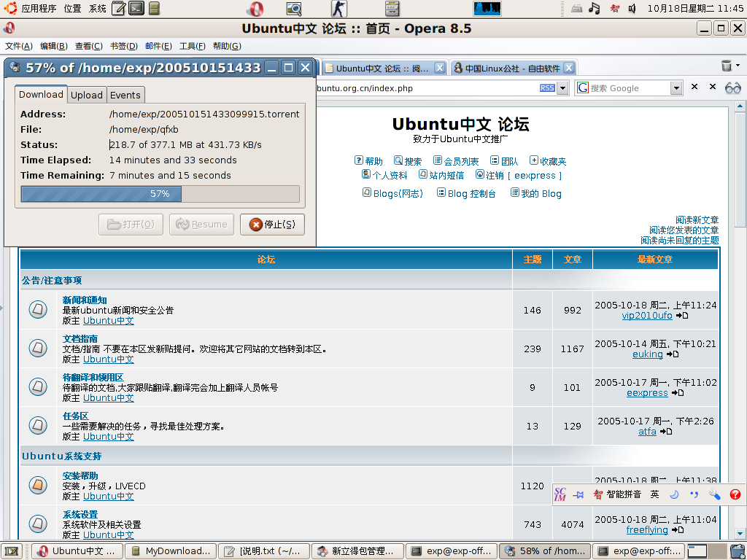The height and width of the screenshot is (560, 747).
Task: Open SCIM setup wrench icon
Action: point(714,494)
